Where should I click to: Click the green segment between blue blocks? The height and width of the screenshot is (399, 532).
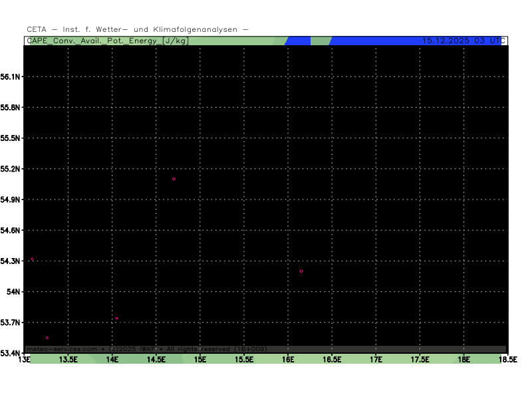pos(321,41)
